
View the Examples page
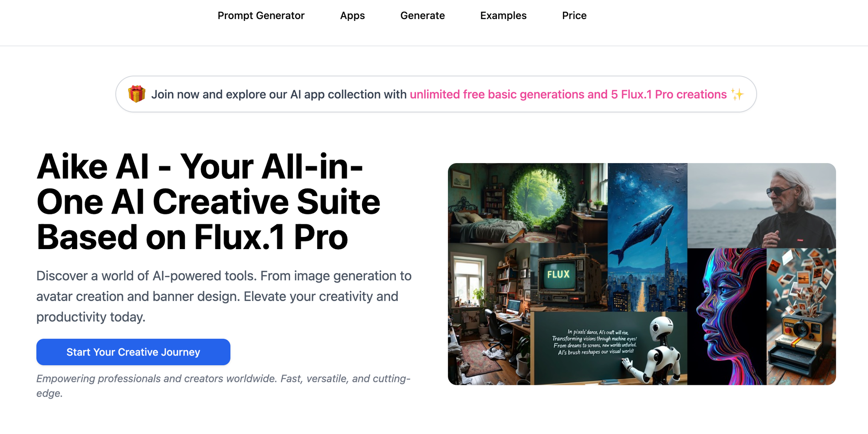coord(503,16)
